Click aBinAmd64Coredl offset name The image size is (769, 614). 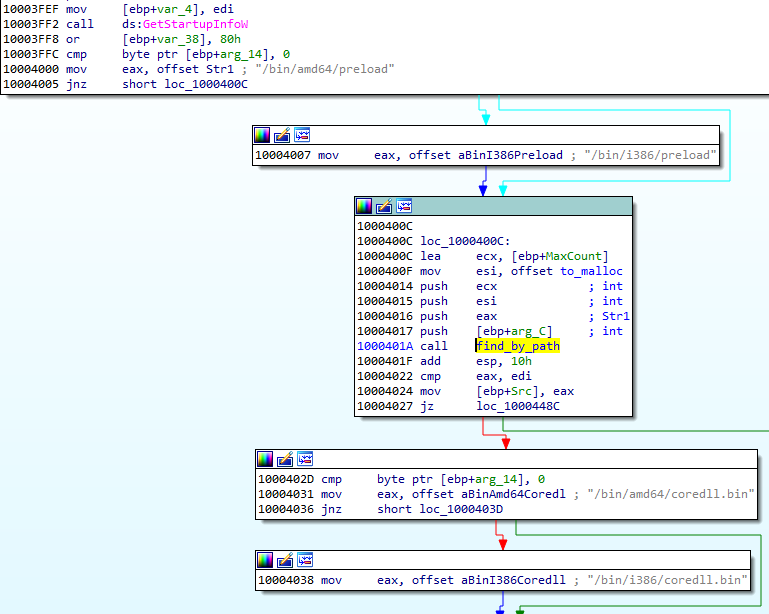click(x=513, y=494)
